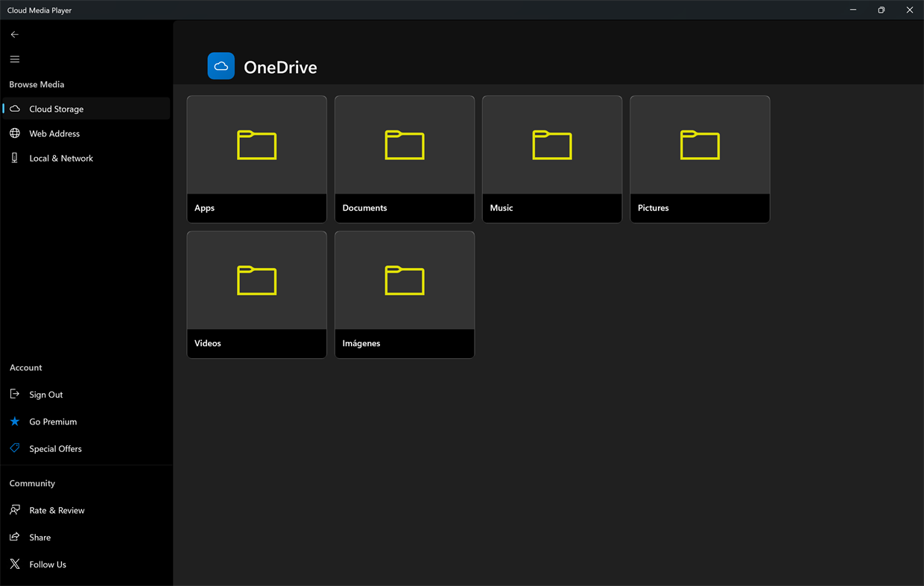Open the Music folder

[x=551, y=159]
